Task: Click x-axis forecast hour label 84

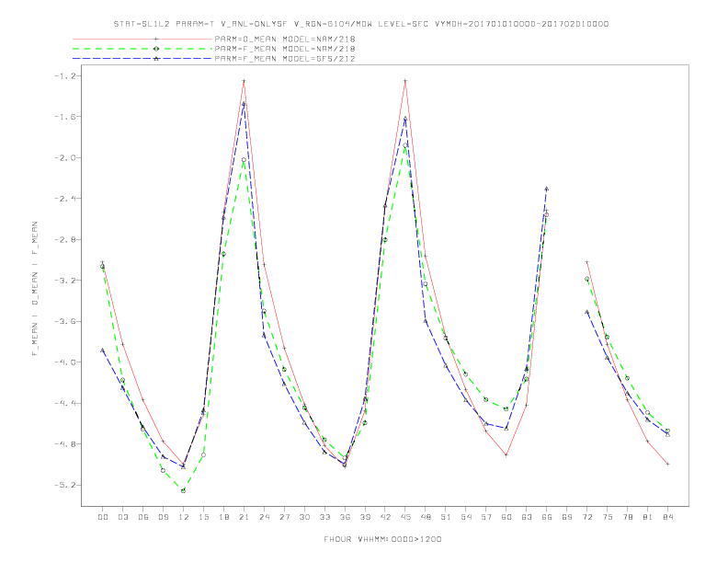Action: pyautogui.click(x=667, y=517)
